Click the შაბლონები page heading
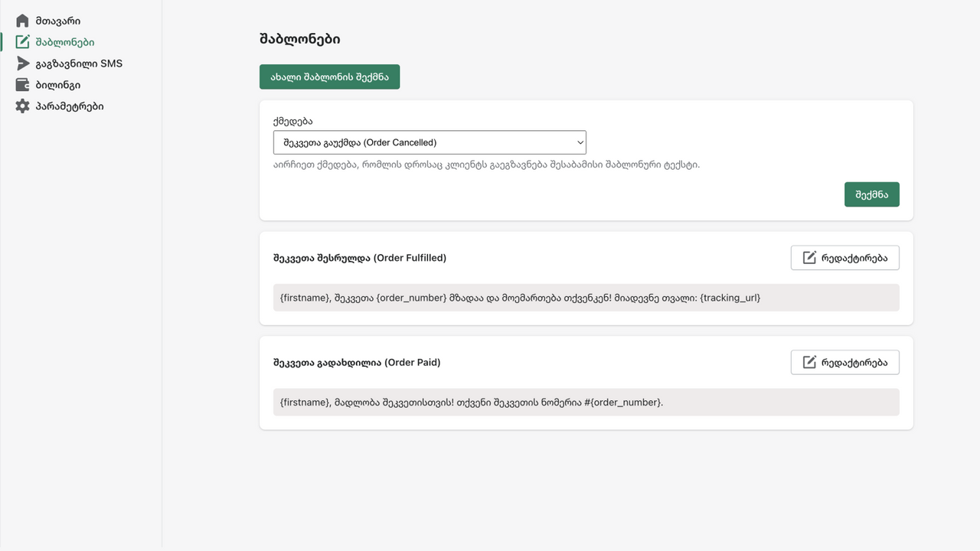 (x=300, y=39)
